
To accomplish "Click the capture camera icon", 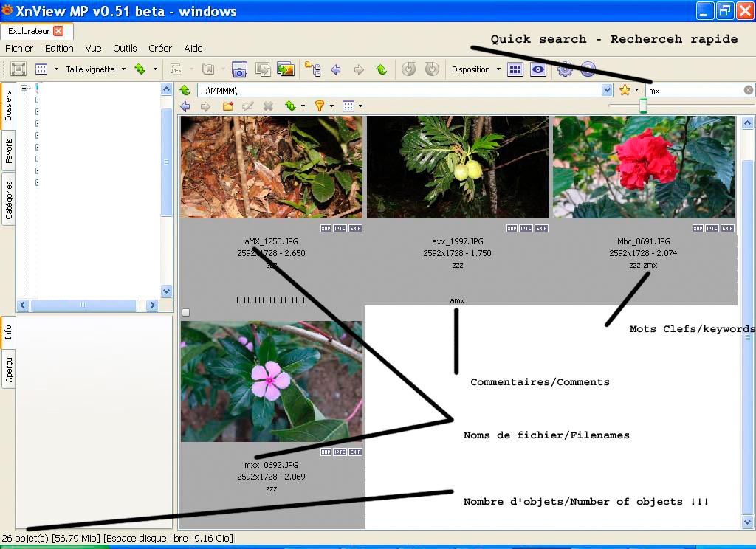I will [x=239, y=69].
